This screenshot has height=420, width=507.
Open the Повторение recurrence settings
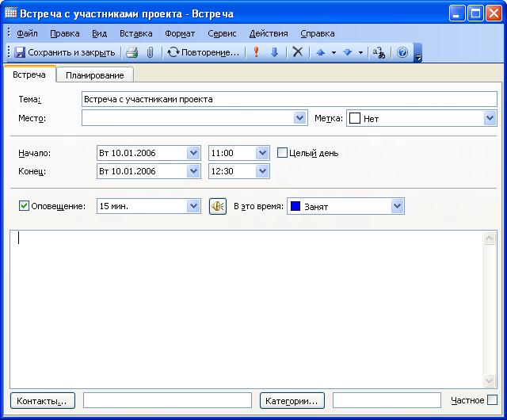pyautogui.click(x=204, y=52)
